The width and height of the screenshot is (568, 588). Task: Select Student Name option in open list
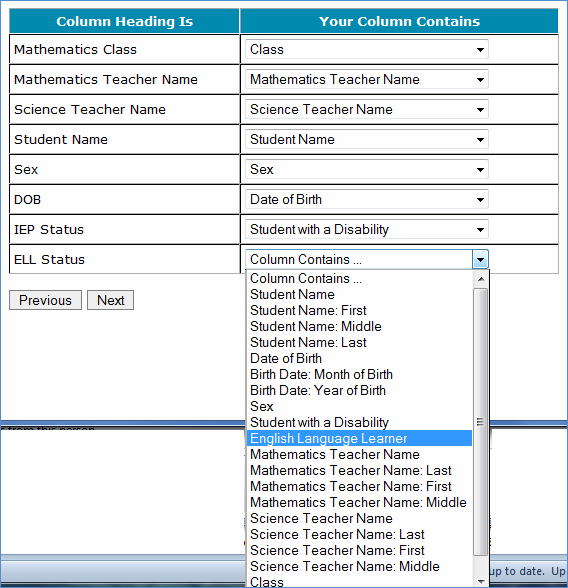coord(359,294)
